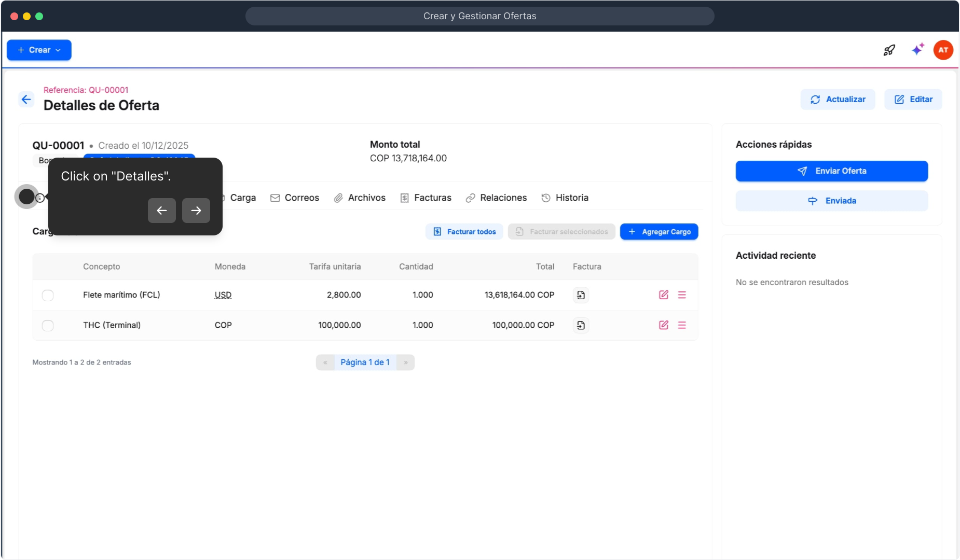Click invoice icon for Flete marítimo row
Viewport: 960px width, 560px height.
[x=581, y=295]
